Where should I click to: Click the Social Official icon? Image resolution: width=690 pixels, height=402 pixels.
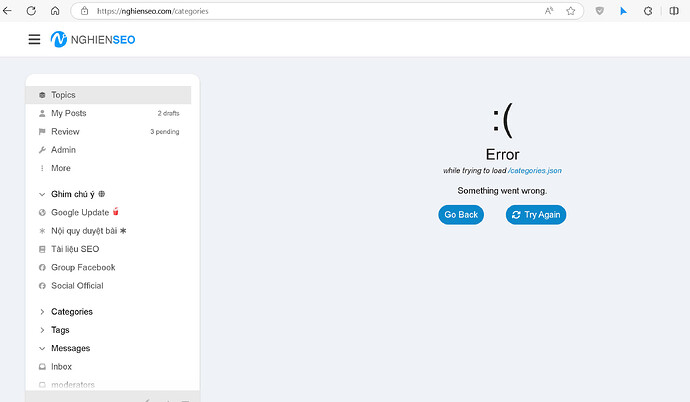pyautogui.click(x=42, y=286)
